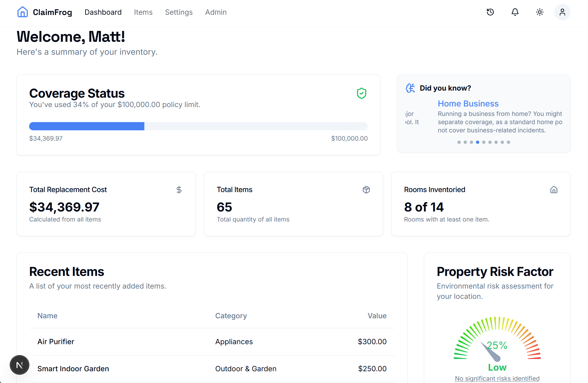Open the Rooms Inventoried card title

(x=435, y=190)
